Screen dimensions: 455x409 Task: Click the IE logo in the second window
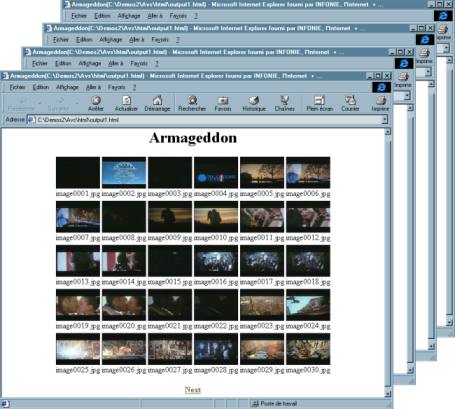[404, 63]
